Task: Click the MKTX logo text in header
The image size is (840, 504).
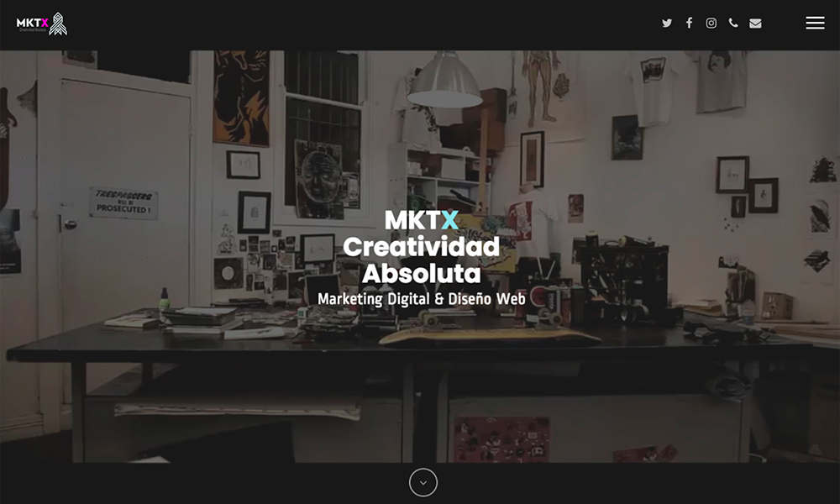Action: 32,23
